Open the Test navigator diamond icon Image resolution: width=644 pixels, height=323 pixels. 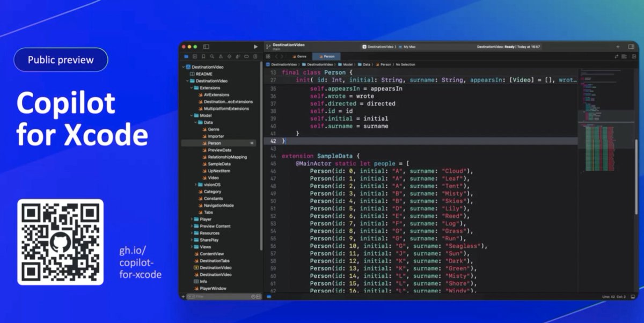click(229, 56)
